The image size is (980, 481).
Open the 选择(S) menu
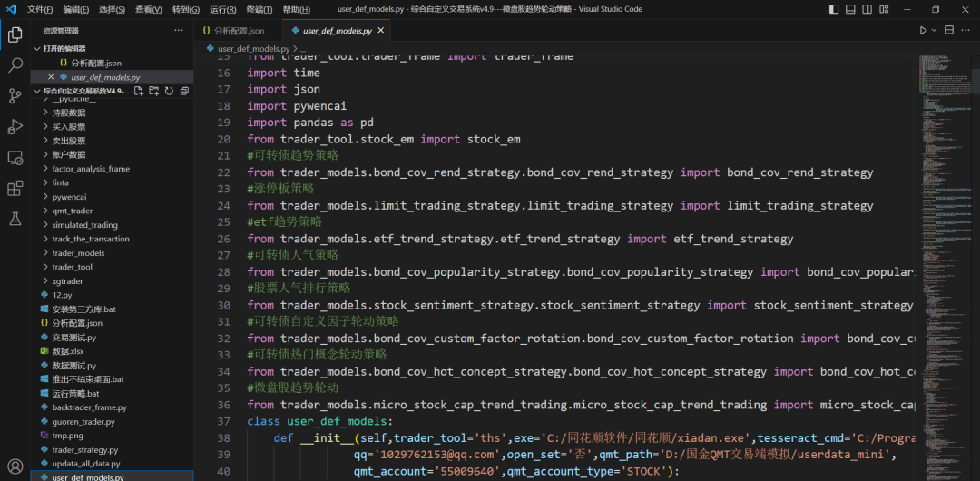point(112,9)
